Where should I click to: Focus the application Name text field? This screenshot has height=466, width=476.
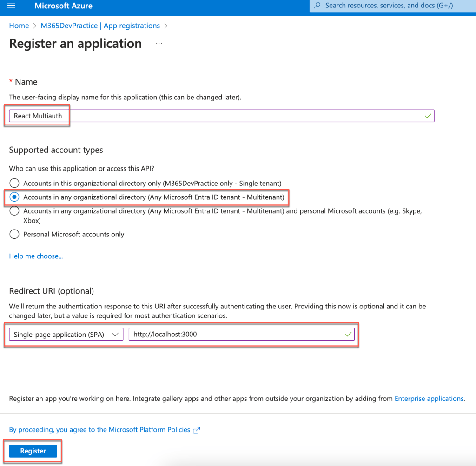(x=221, y=116)
